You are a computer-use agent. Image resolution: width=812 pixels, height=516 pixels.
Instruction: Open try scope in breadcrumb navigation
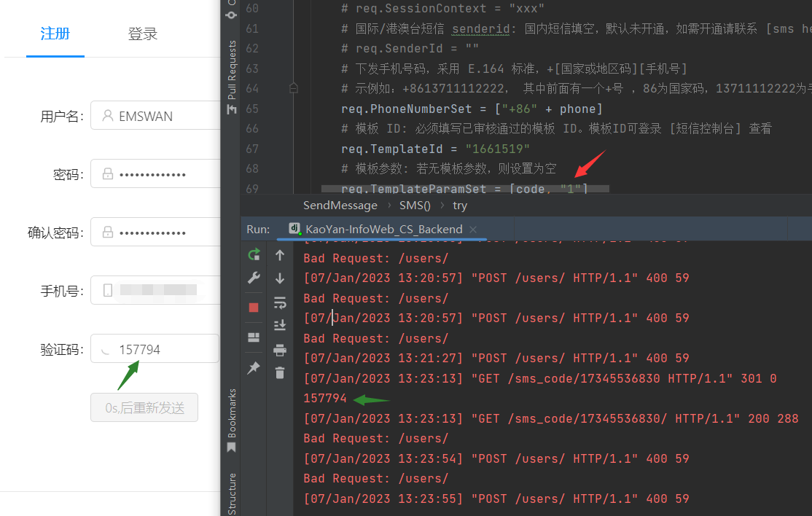click(459, 205)
